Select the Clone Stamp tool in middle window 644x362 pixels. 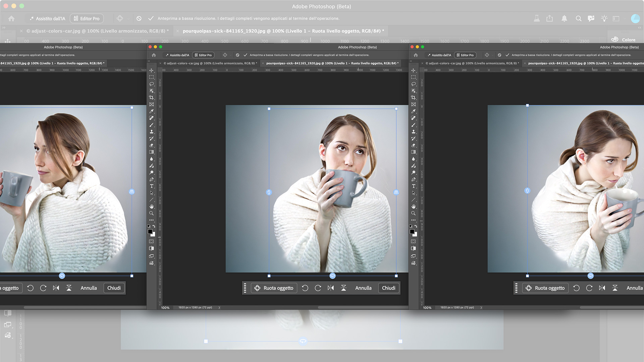coord(151,132)
